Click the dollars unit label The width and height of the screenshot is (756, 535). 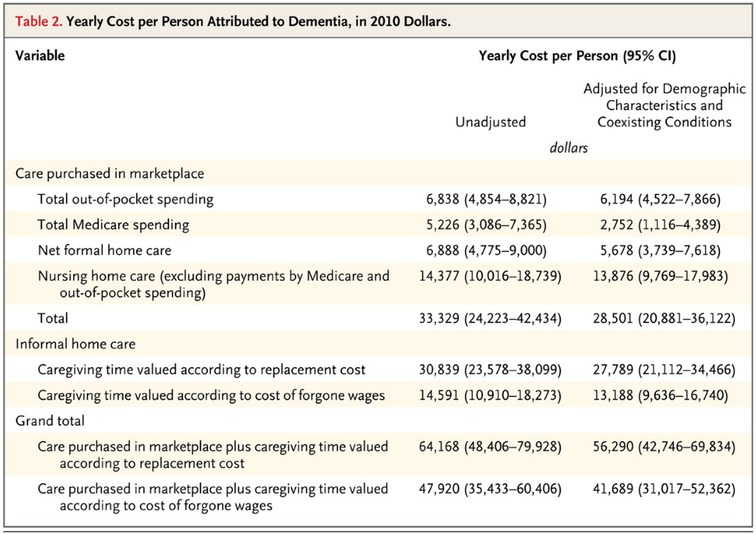click(568, 147)
